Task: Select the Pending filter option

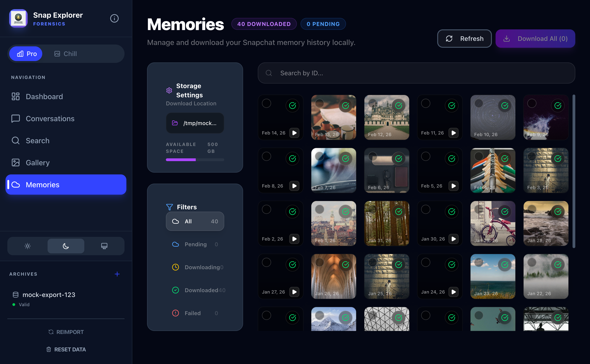Action: pos(196,244)
